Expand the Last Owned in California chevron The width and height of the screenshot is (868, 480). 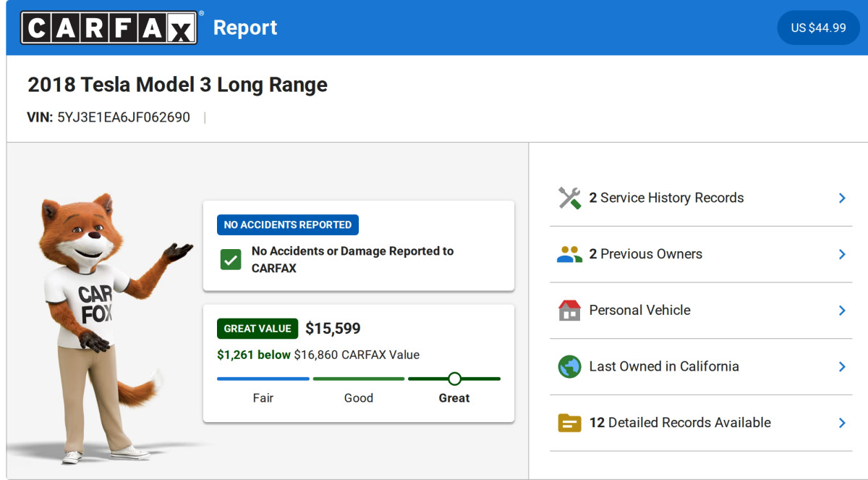tap(842, 366)
